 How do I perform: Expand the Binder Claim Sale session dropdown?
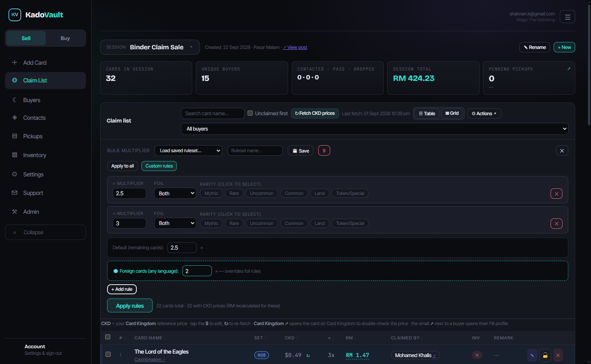[150, 47]
